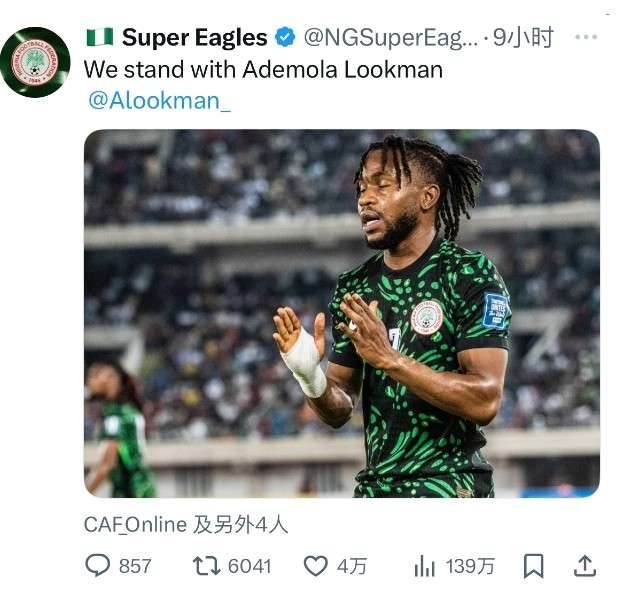Click the reply speech bubble icon
631x592 pixels.
[97, 565]
